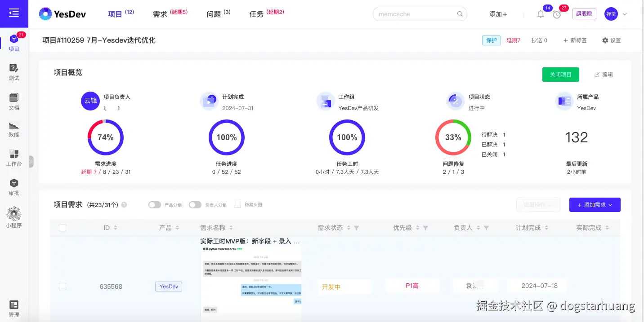Click the 需求状态 filter funnel icon
The width and height of the screenshot is (644, 322).
357,228
